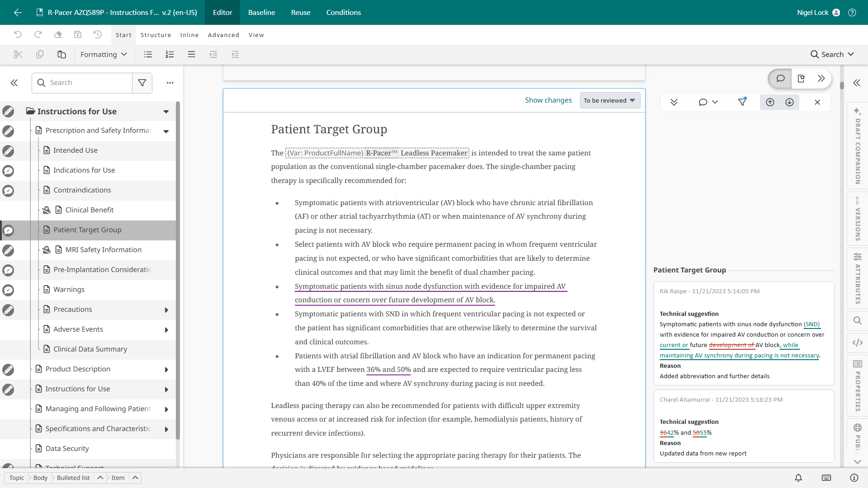Open the Search dropdown in toolbar
Viewport: 868px width, 488px height.
coord(832,54)
